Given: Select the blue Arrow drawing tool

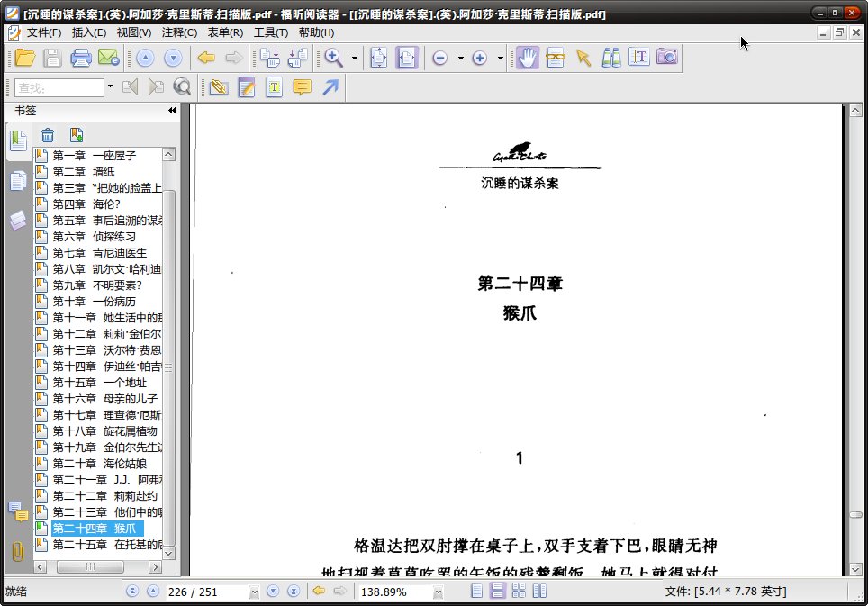Looking at the screenshot, I should 330,86.
